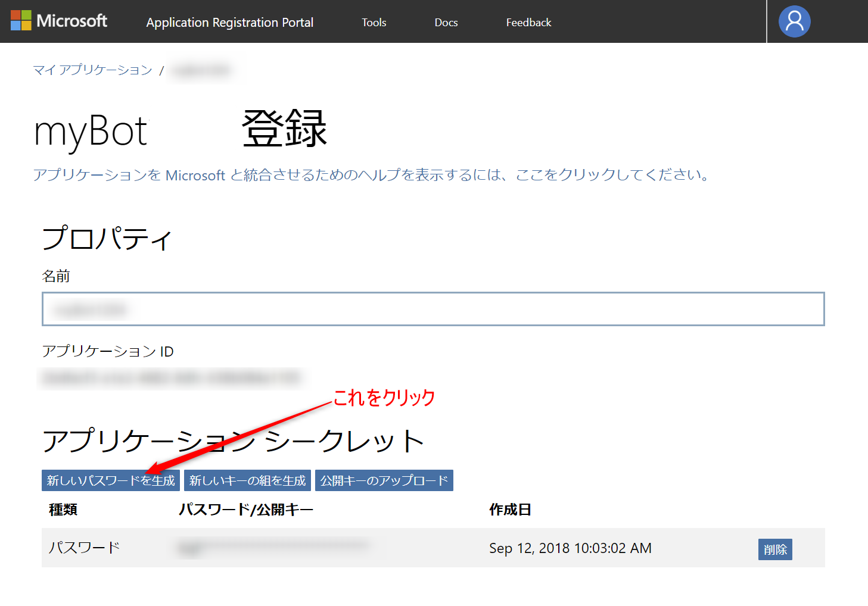Image resolution: width=868 pixels, height=606 pixels.
Task: Open the user account profile icon
Action: [794, 21]
